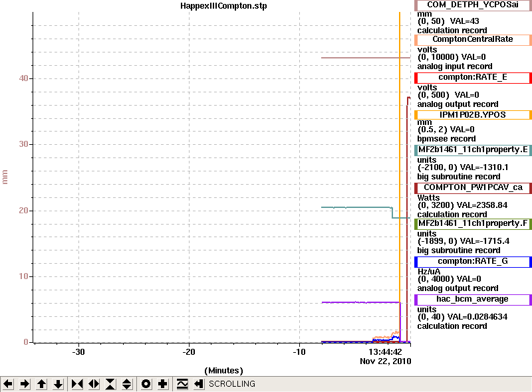The height and width of the screenshot is (392, 532).
Task: Click the (Minutes) axis label
Action: pyautogui.click(x=224, y=371)
